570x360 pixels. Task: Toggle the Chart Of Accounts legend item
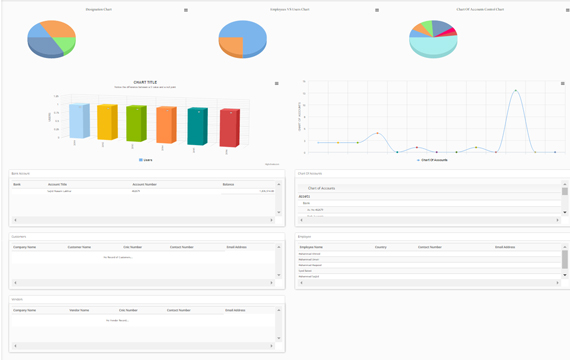pyautogui.click(x=432, y=160)
